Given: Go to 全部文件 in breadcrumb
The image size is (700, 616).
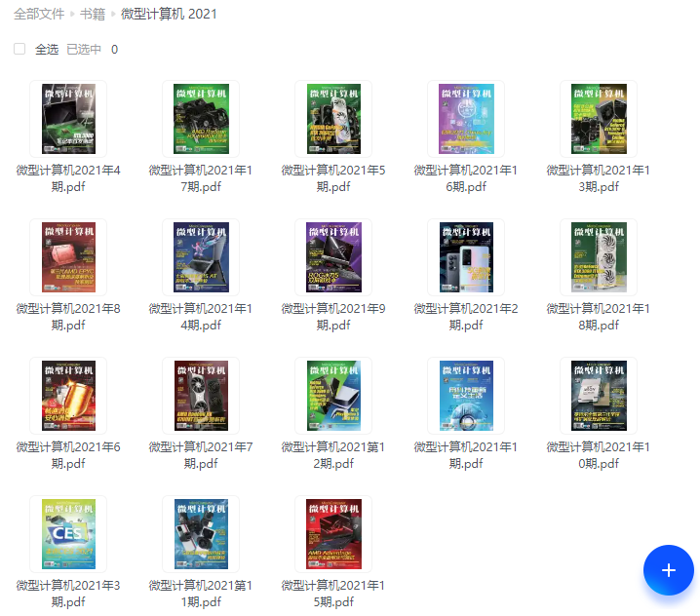Looking at the screenshot, I should tap(39, 14).
